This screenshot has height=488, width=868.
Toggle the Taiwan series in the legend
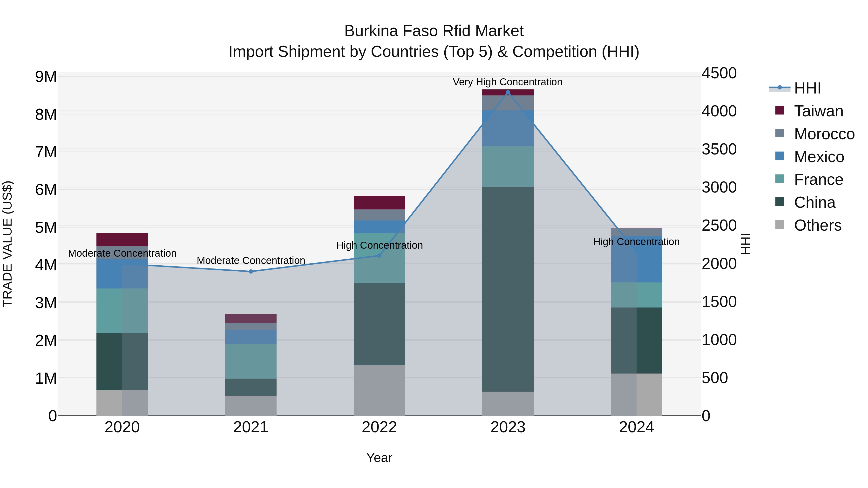pos(809,111)
